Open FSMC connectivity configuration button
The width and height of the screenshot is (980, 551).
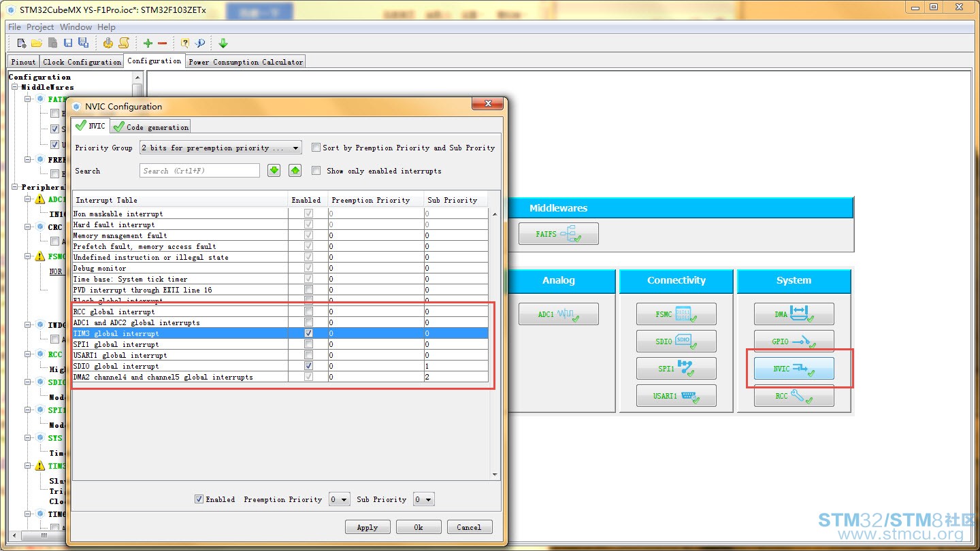[x=676, y=314]
